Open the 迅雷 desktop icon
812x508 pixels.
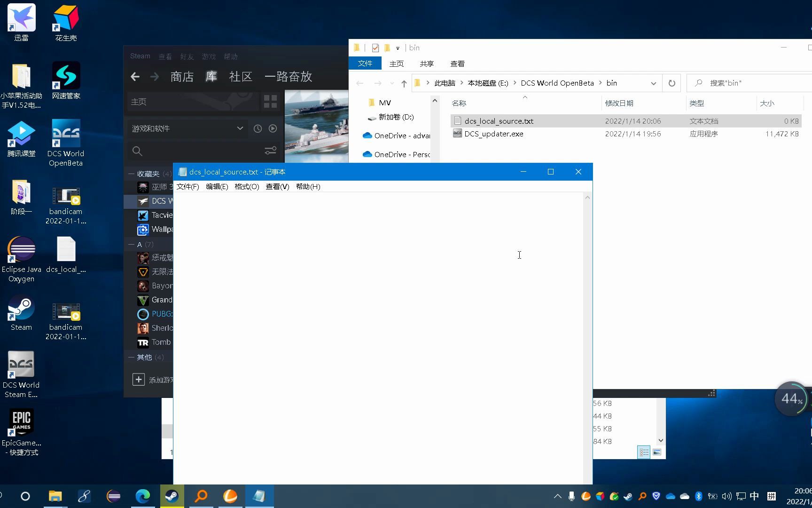click(21, 23)
